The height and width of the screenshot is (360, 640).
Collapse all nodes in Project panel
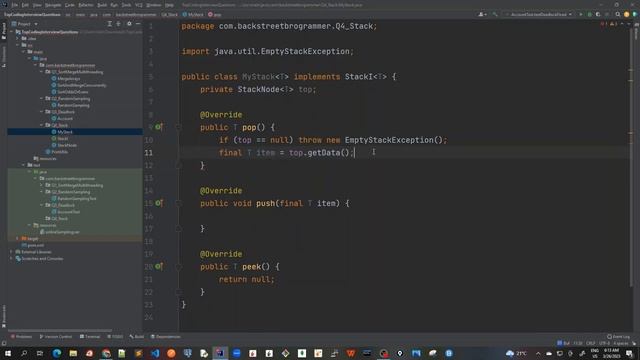[118, 24]
